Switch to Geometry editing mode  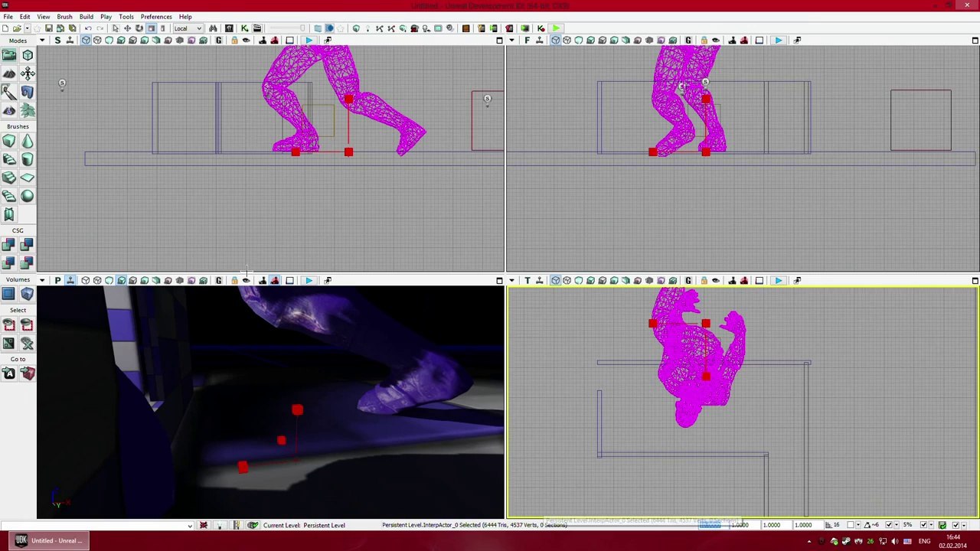[x=28, y=55]
